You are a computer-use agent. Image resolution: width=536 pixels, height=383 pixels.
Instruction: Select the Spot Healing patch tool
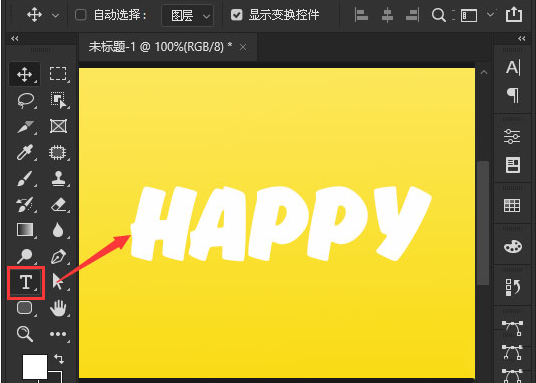(x=58, y=153)
